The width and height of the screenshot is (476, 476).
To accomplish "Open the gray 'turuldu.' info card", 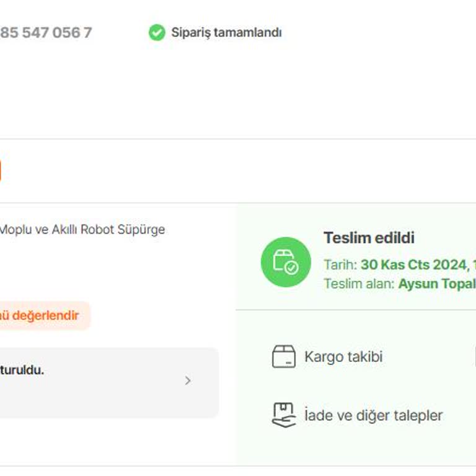I will [x=109, y=382].
